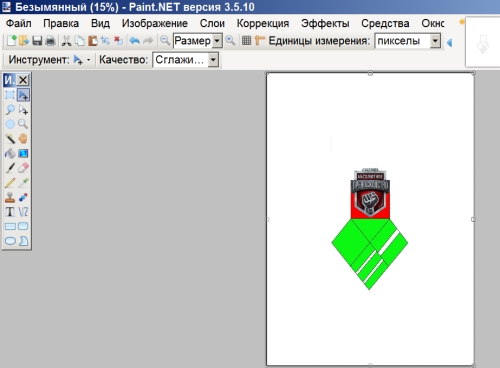Paste from clipboard icon

pyautogui.click(x=92, y=41)
